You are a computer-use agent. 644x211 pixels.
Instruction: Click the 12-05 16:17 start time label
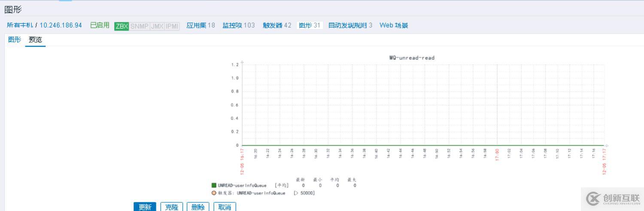point(242,162)
